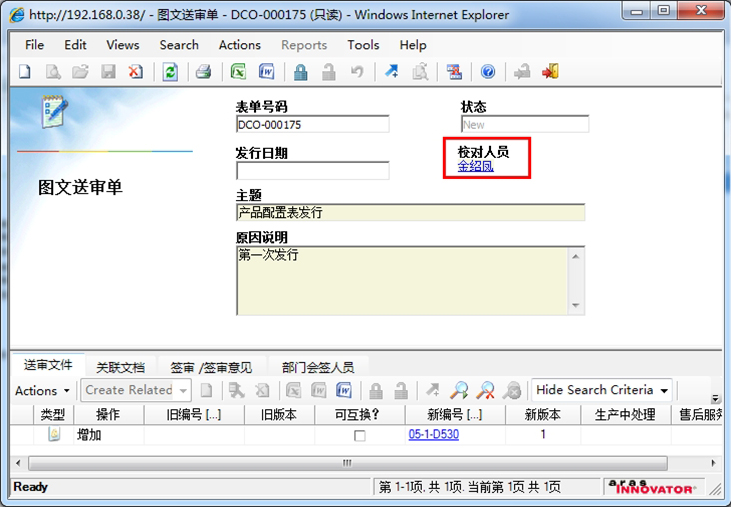
Task: Open the Actions menu in menu bar
Action: click(240, 45)
